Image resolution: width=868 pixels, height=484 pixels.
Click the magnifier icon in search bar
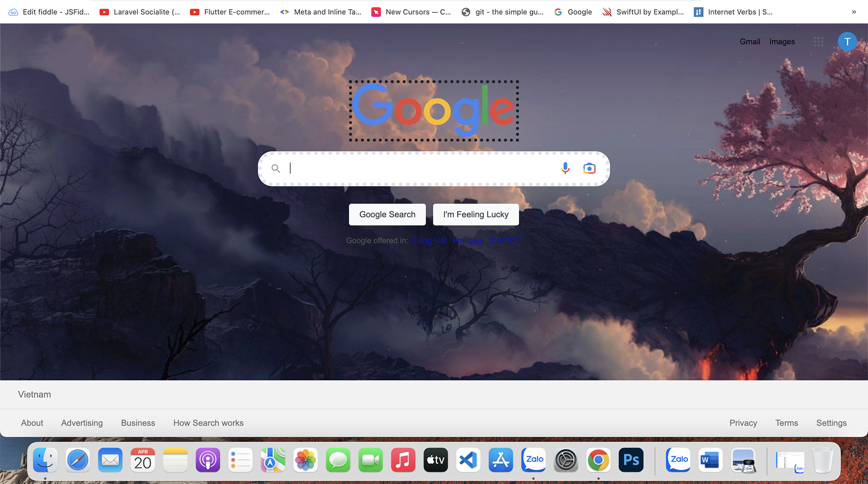pos(275,168)
